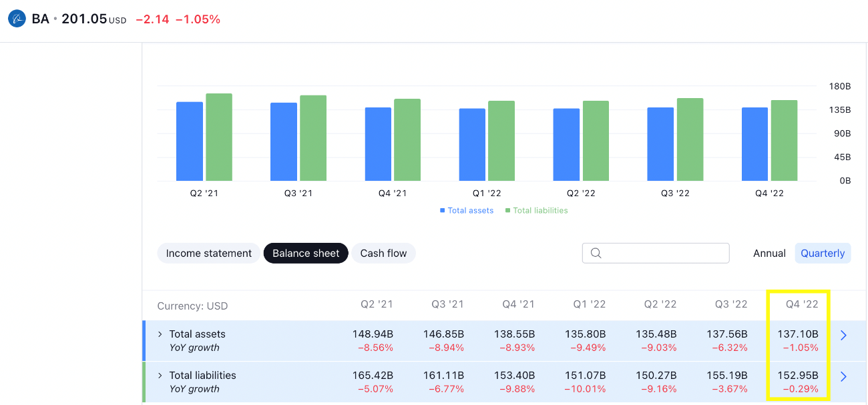Expand the Total assets row
868x405 pixels.
tap(160, 334)
